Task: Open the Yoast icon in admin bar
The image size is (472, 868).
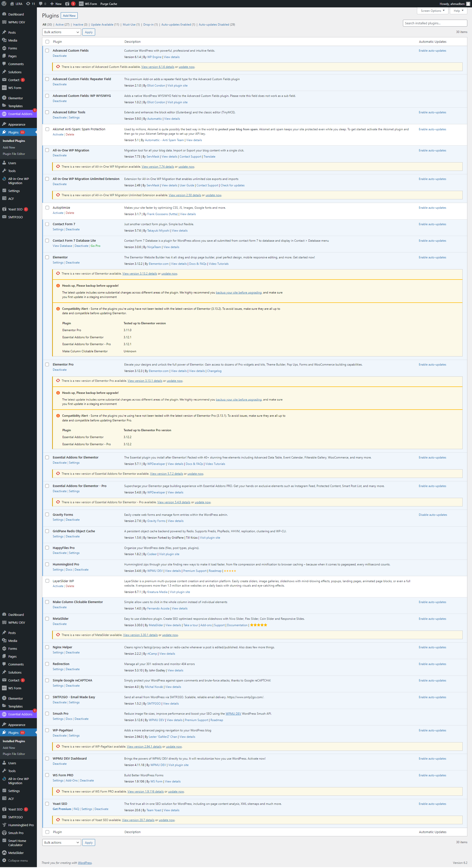Action: pyautogui.click(x=67, y=4)
